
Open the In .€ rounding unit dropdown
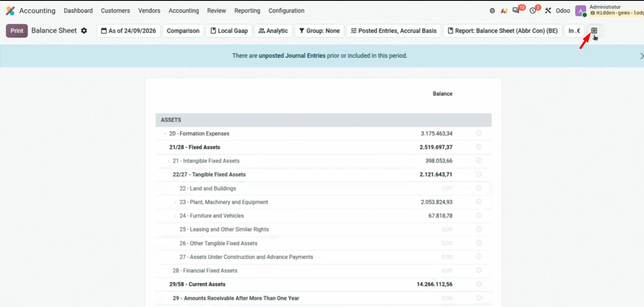click(574, 31)
